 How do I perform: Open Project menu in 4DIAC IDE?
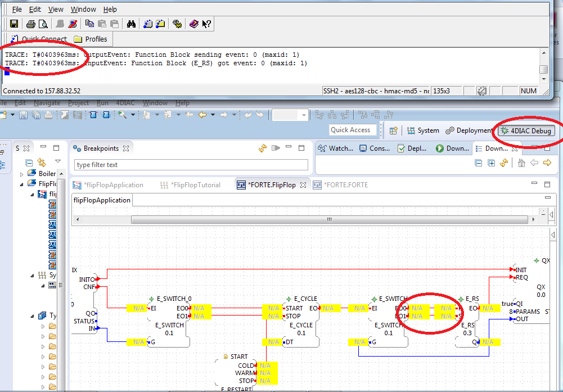click(x=78, y=103)
